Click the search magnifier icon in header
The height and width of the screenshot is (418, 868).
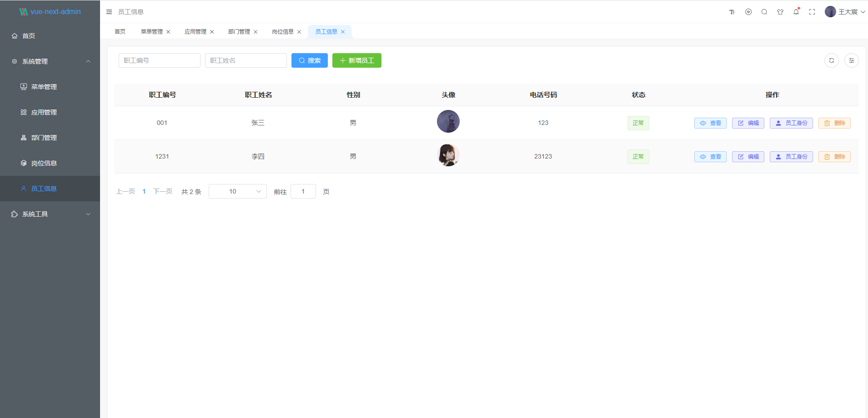point(764,12)
